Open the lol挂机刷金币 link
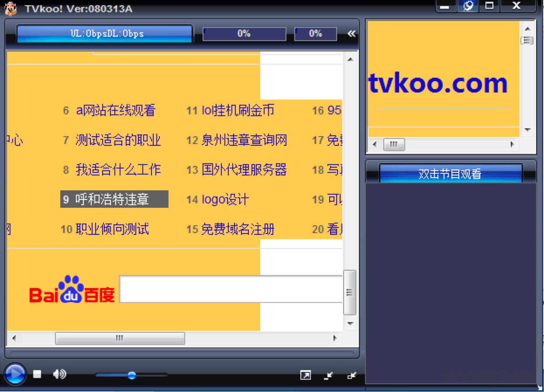The height and width of the screenshot is (392, 544). (x=237, y=110)
